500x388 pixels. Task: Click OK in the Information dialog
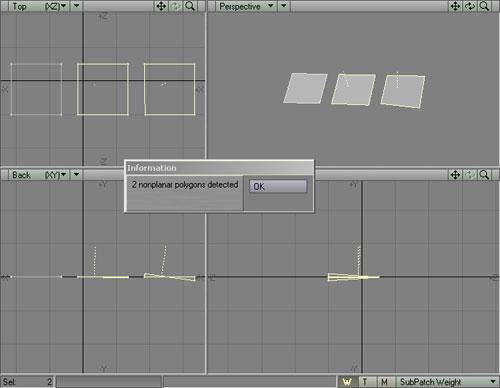278,186
